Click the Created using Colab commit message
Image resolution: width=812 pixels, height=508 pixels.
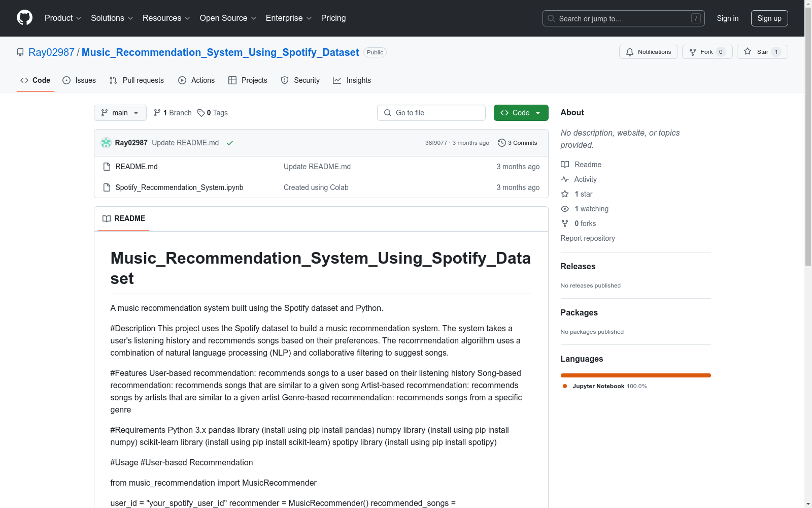coord(316,187)
